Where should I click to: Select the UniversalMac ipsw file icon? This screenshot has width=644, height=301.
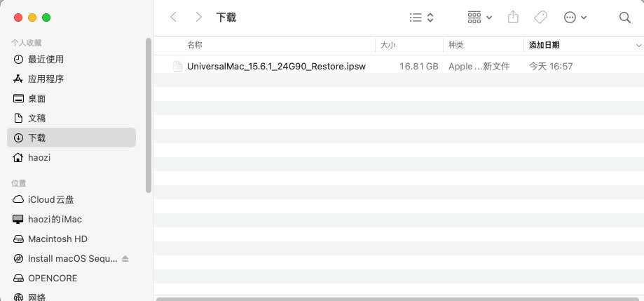[x=178, y=66]
